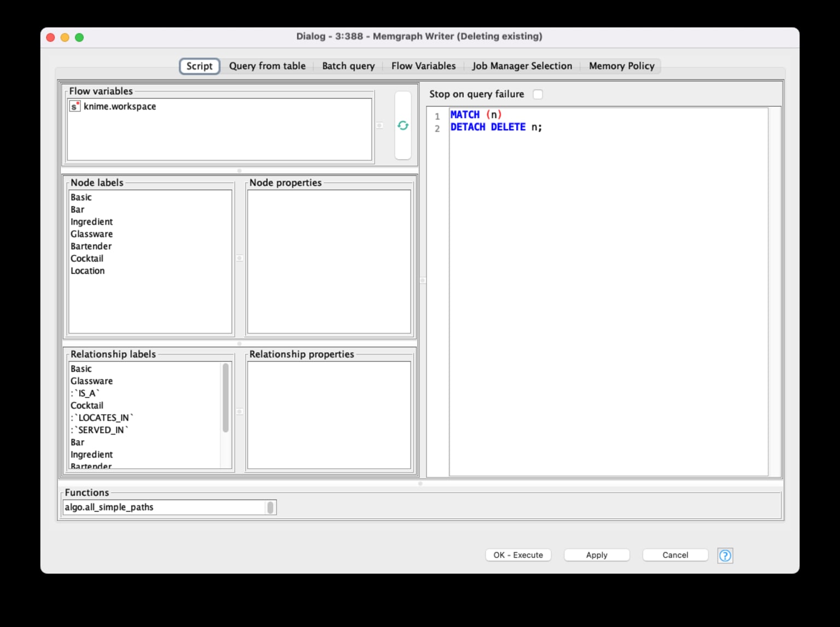This screenshot has height=627, width=840.
Task: Switch to Flow Variables tab
Action: (x=423, y=66)
